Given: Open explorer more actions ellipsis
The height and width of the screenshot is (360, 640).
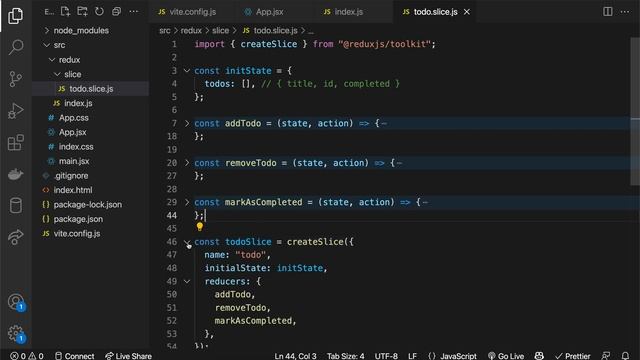Looking at the screenshot, I should (133, 11).
